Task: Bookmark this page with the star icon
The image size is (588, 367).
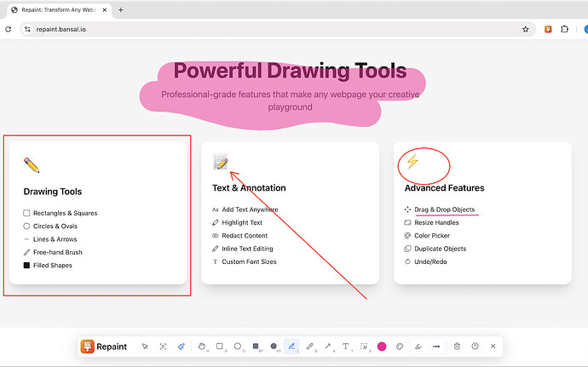Action: (526, 29)
